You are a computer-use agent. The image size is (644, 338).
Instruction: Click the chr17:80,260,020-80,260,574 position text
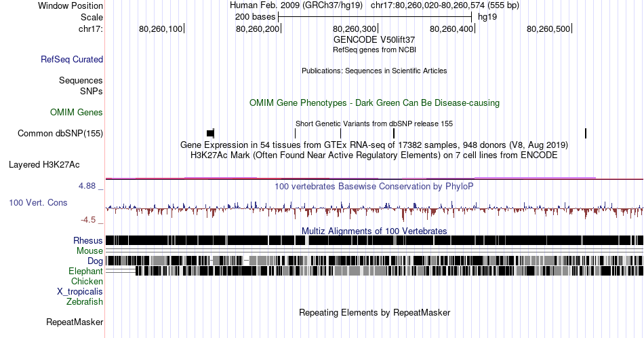pyautogui.click(x=445, y=5)
